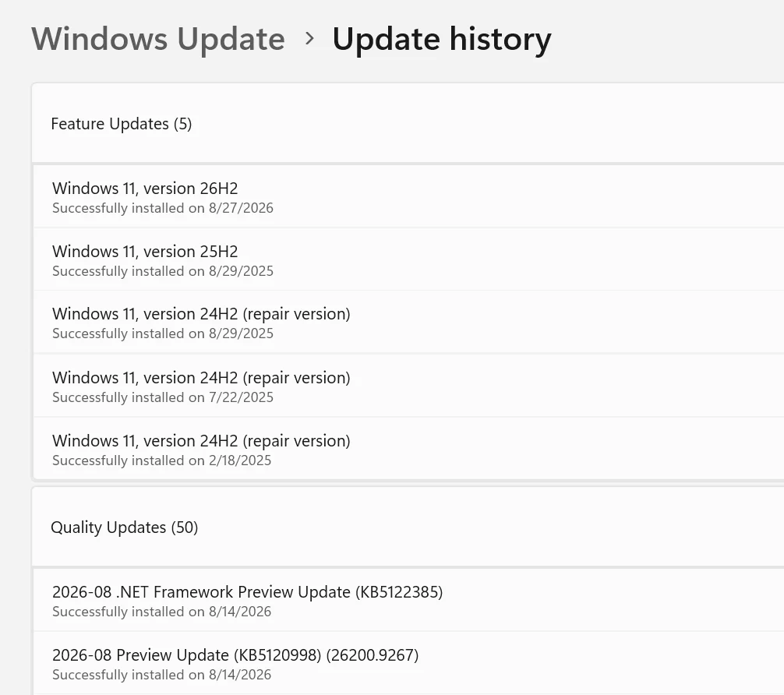This screenshot has width=784, height=695.
Task: Click install date under 25H2 entry
Action: (x=241, y=271)
